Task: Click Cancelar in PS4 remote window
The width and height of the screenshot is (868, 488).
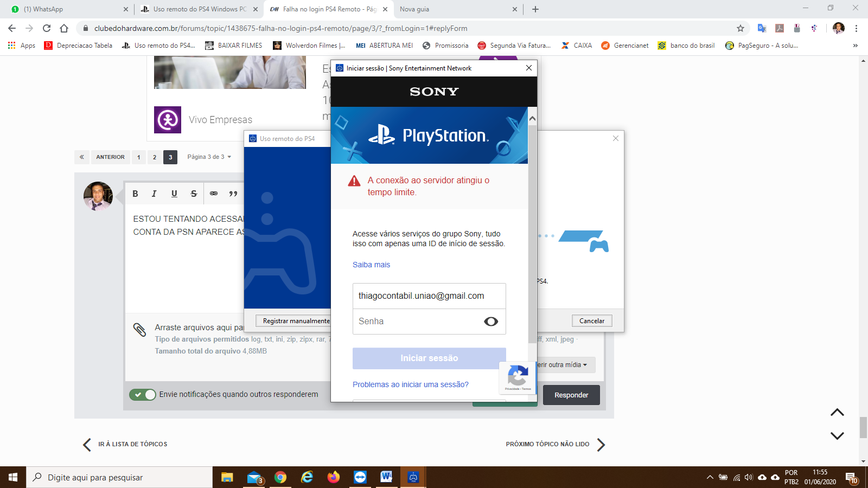Action: (x=592, y=321)
